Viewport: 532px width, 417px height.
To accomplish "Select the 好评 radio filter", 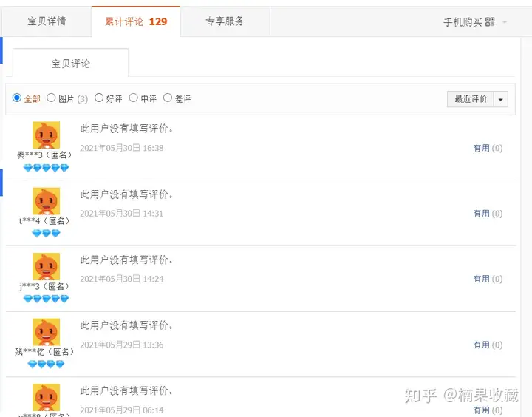I will [x=99, y=98].
